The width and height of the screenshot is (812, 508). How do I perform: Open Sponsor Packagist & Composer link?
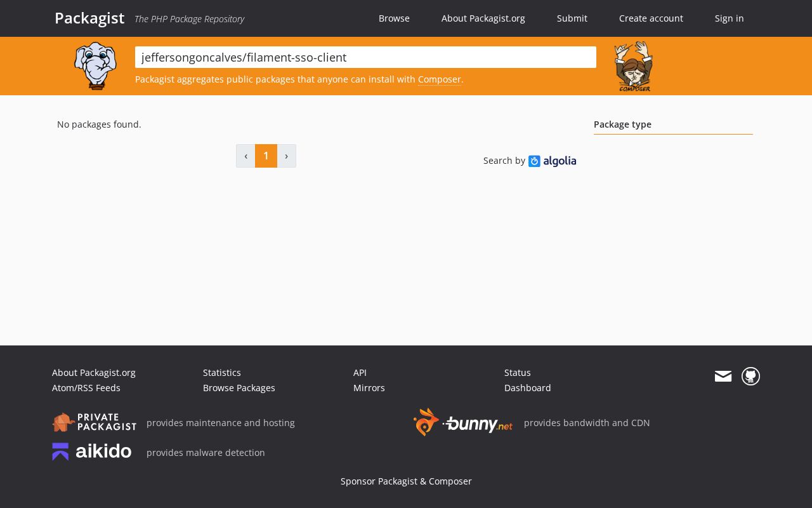coord(406,481)
